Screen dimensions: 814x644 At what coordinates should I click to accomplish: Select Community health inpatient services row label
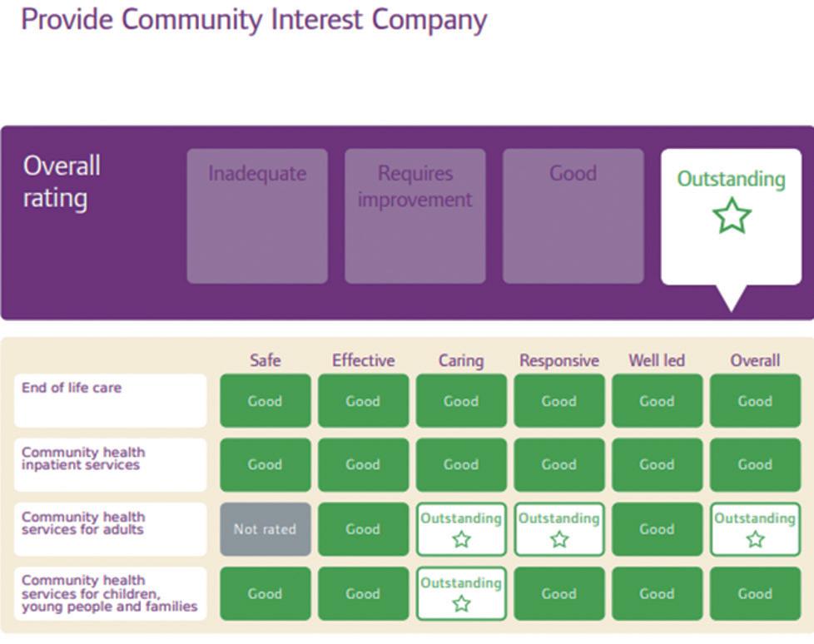(111, 464)
